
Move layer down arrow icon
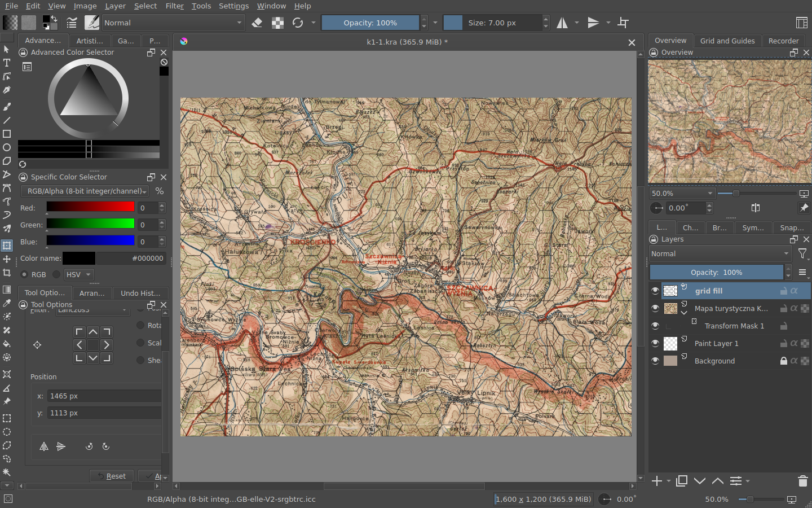[x=700, y=481]
